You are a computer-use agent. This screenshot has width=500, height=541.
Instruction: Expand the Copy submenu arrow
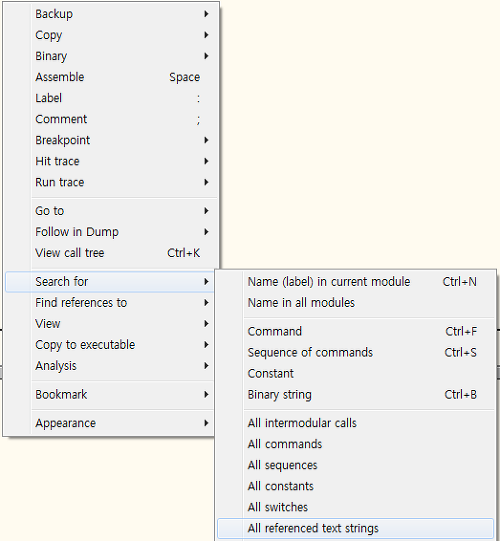[x=206, y=35]
